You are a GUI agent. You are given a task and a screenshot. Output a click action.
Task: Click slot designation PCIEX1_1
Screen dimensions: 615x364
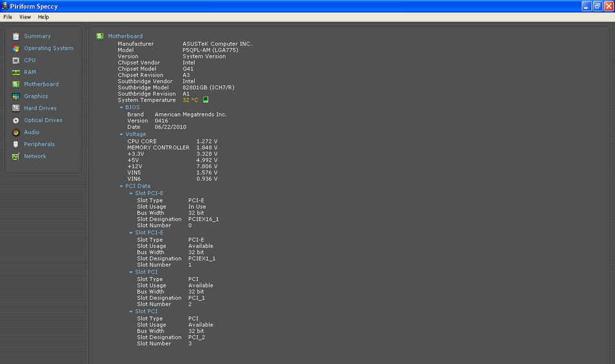coord(202,258)
